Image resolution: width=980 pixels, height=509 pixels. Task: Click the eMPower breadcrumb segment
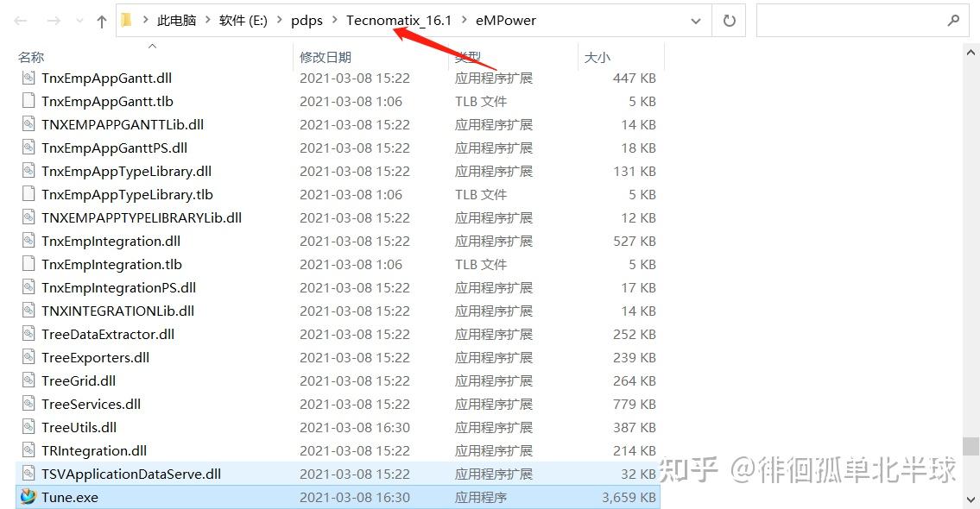tap(506, 21)
